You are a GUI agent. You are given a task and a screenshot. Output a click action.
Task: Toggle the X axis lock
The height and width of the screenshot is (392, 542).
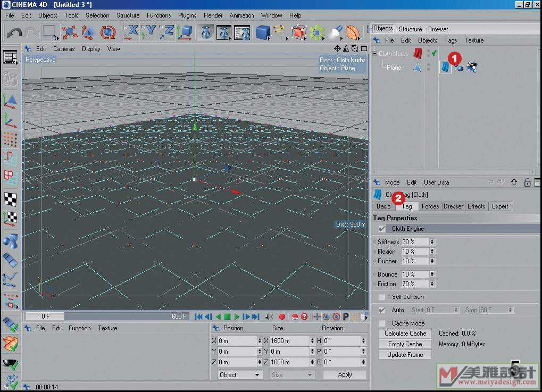click(x=131, y=32)
